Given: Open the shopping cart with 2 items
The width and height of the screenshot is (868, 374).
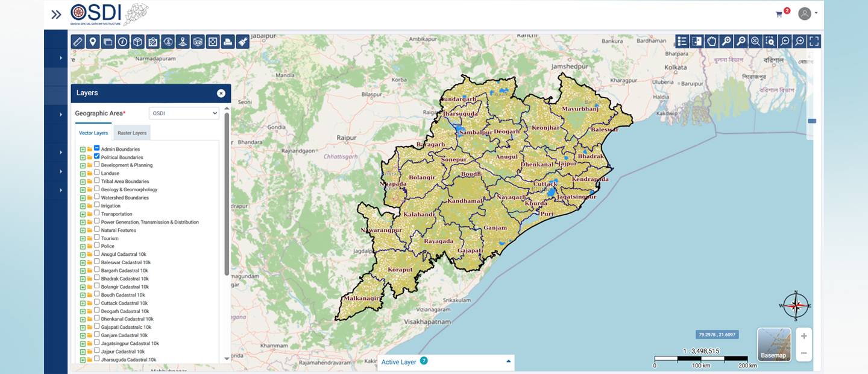Looking at the screenshot, I should (782, 13).
